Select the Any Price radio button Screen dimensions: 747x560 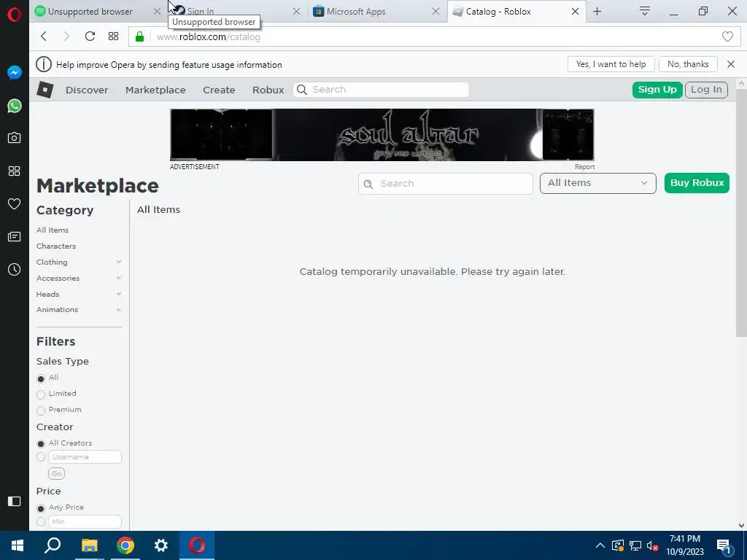(41, 508)
